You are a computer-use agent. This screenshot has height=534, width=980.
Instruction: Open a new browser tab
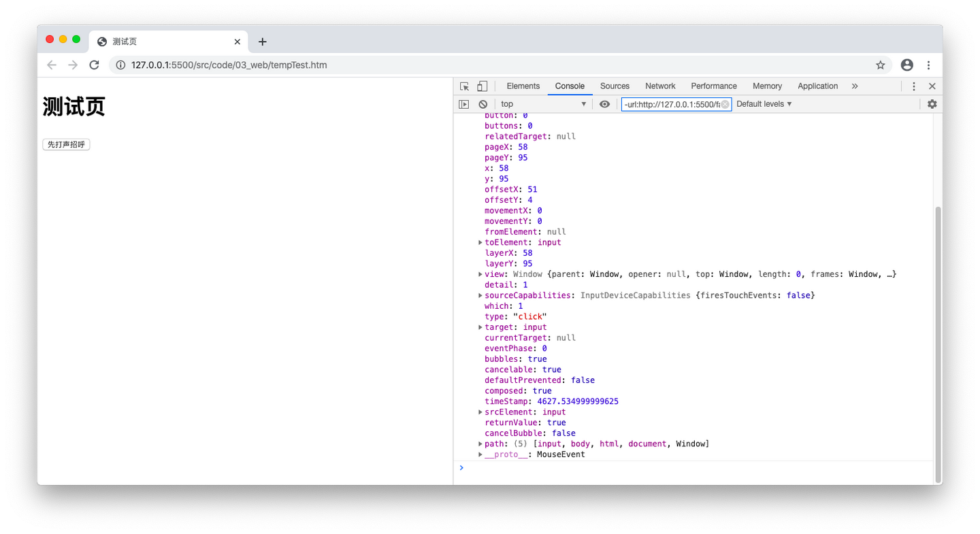click(263, 41)
